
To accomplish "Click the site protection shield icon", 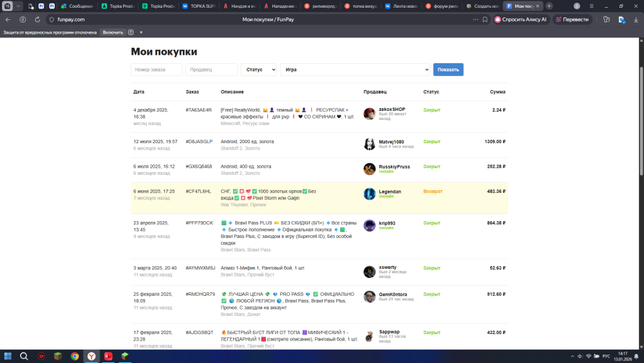I will [52, 19].
